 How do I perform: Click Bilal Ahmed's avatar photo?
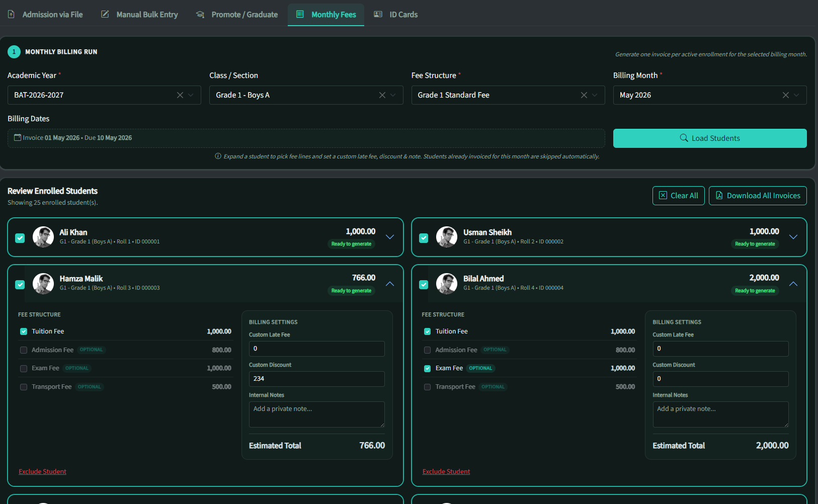[x=447, y=284]
